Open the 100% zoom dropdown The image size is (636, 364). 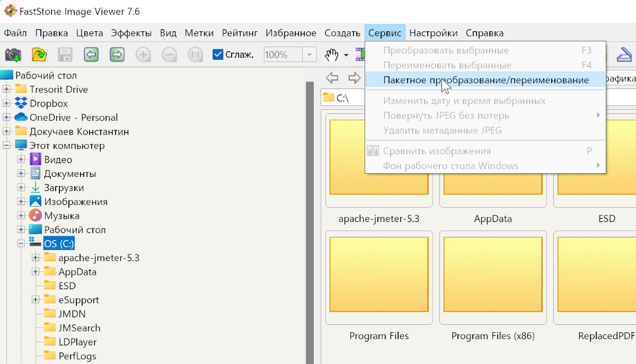pos(310,55)
